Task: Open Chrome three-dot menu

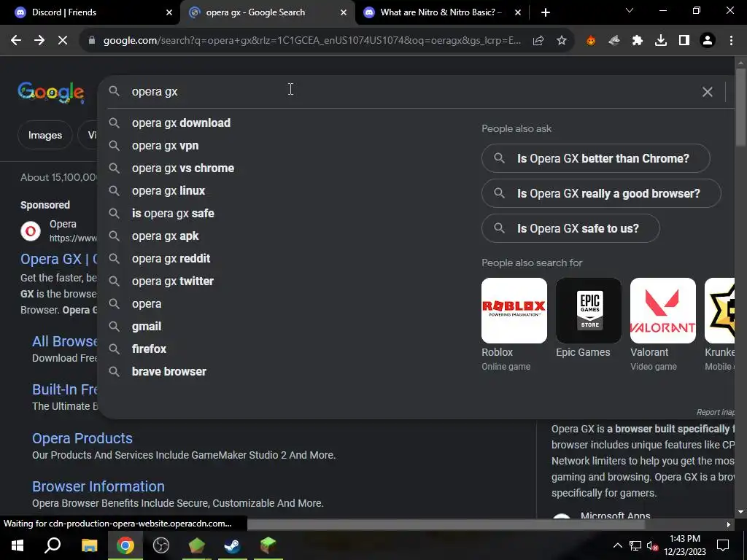Action: click(731, 41)
